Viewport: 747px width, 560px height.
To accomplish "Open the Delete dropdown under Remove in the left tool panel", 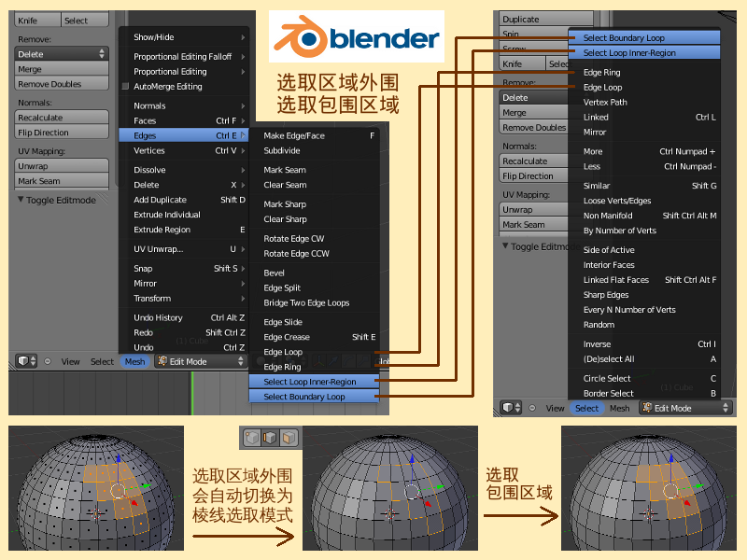I will [x=61, y=54].
